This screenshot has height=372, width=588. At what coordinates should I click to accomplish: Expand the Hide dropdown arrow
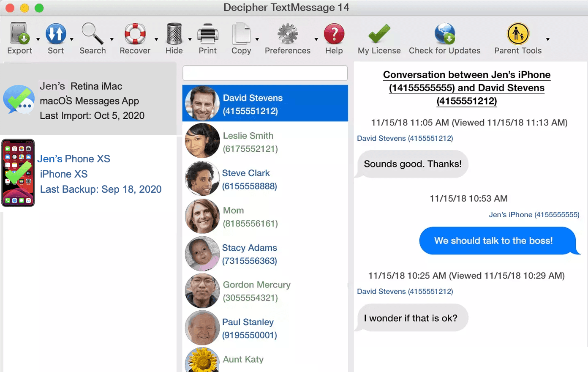[190, 39]
